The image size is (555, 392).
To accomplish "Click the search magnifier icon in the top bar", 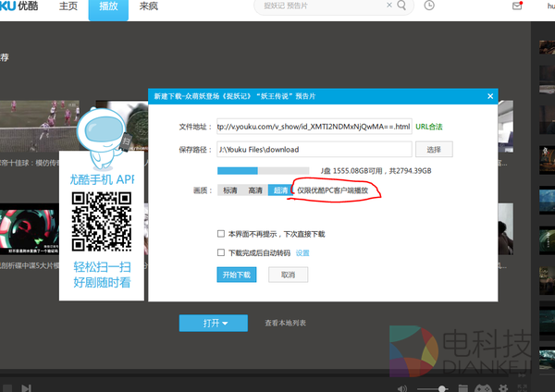I will (x=401, y=6).
